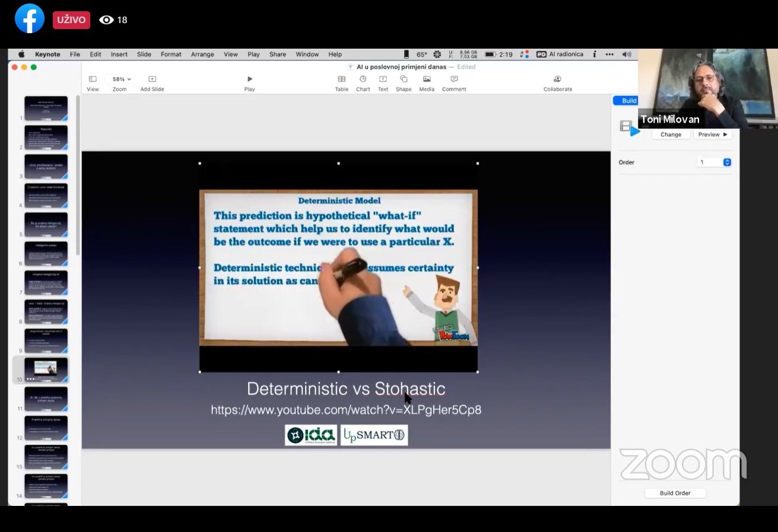
Task: Click the 2:19 clock in menu bar
Action: click(x=506, y=55)
